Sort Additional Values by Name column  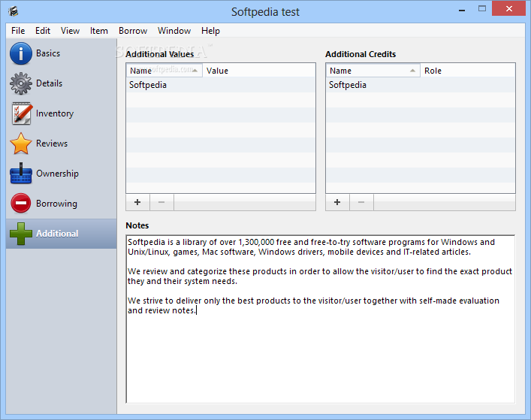164,71
